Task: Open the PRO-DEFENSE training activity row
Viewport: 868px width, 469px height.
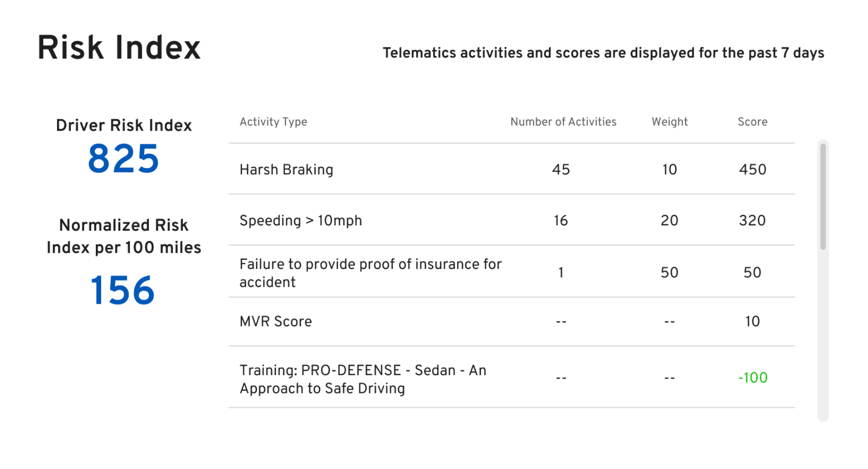Action: pyautogui.click(x=363, y=378)
